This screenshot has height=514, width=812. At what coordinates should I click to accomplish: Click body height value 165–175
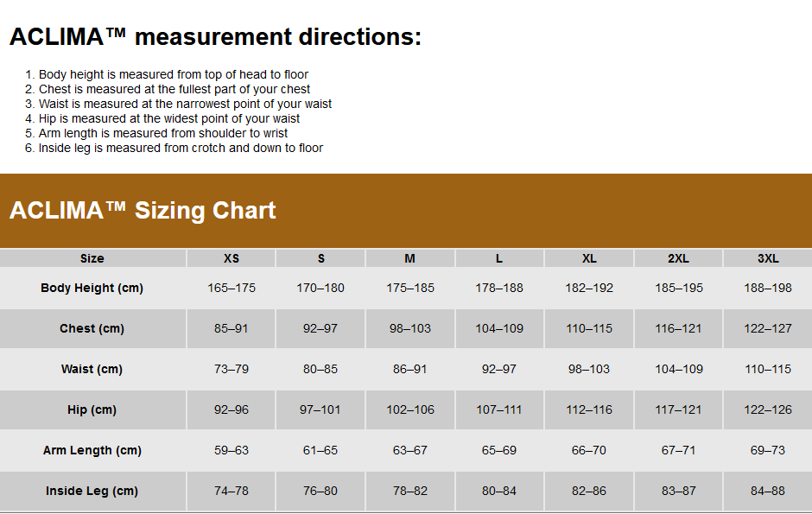pos(232,288)
